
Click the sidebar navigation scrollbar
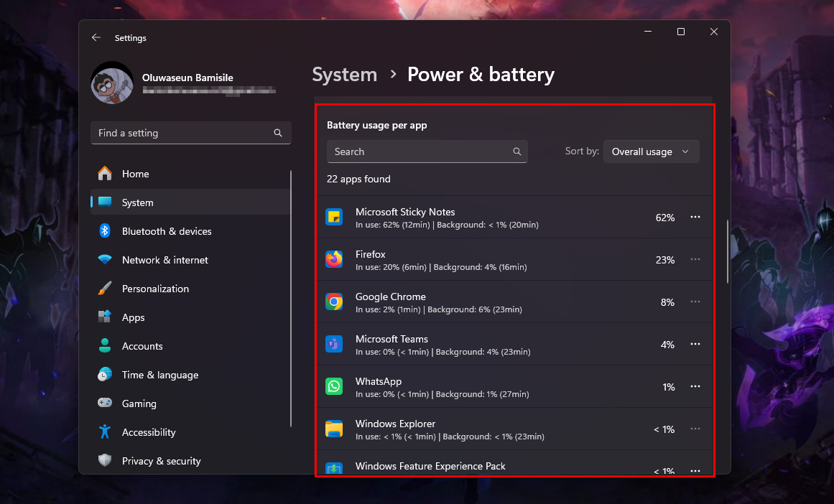click(291, 298)
